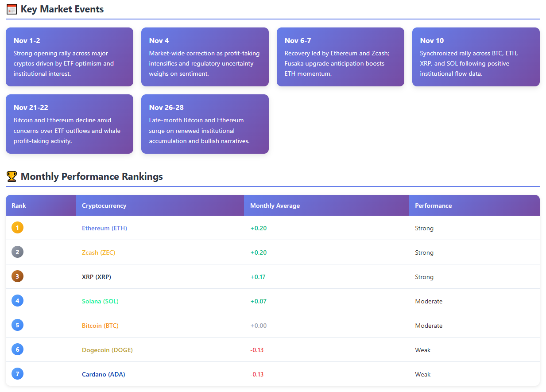Image resolution: width=546 pixels, height=392 pixels.
Task: Sort by the Monthly Average column header
Action: pos(326,206)
